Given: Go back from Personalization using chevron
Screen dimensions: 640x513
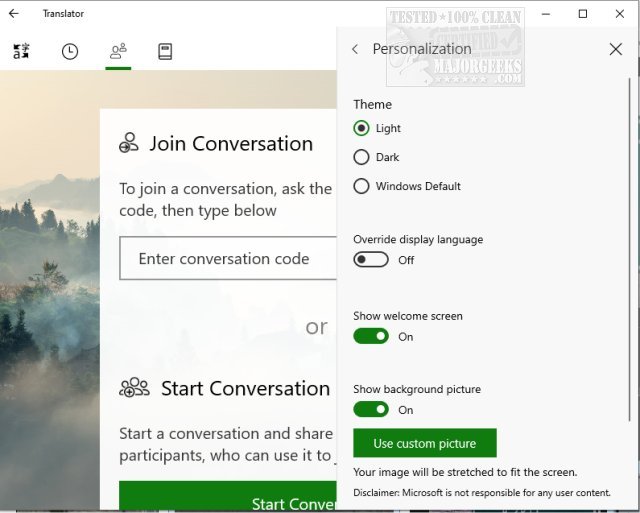Looking at the screenshot, I should (x=355, y=49).
